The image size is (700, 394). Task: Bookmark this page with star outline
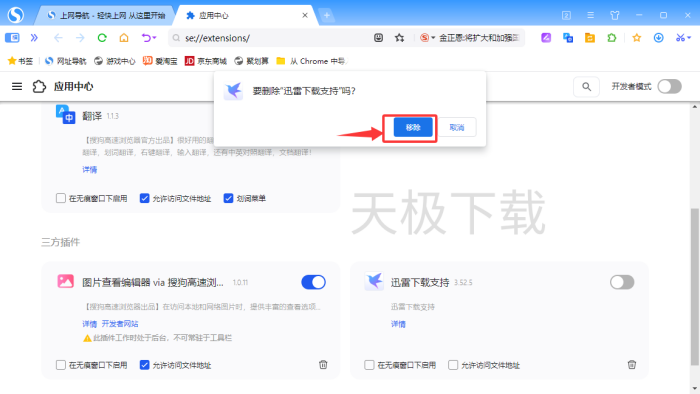(x=400, y=38)
